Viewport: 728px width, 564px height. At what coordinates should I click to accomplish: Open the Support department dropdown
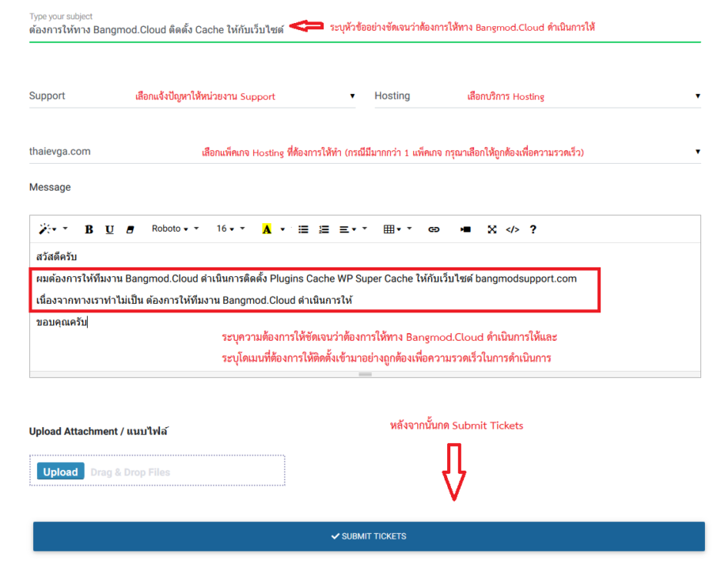[x=192, y=96]
